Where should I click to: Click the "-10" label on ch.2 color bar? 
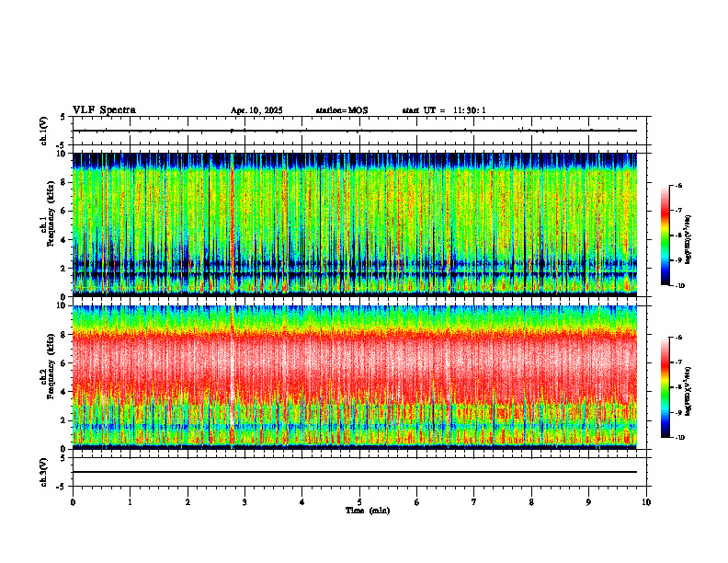tap(679, 438)
